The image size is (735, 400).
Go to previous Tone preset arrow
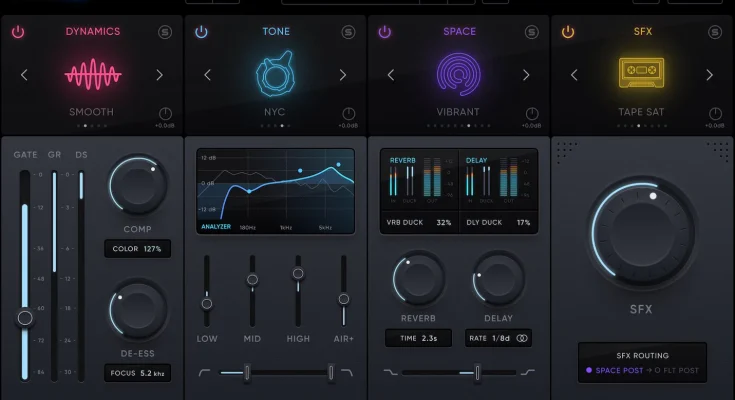208,75
